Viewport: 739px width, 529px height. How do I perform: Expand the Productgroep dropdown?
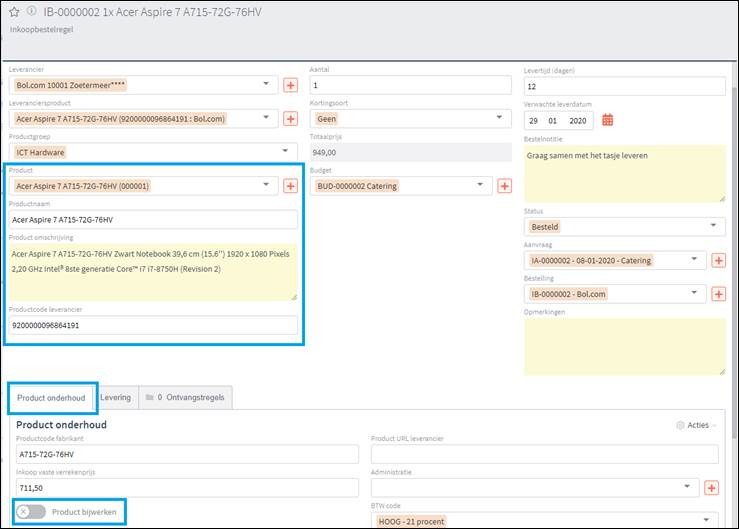(285, 151)
